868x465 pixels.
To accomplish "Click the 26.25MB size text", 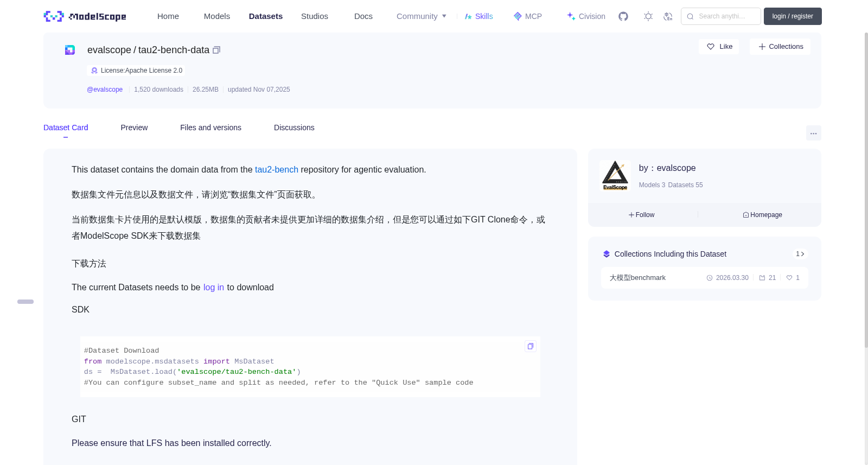I will coord(206,90).
